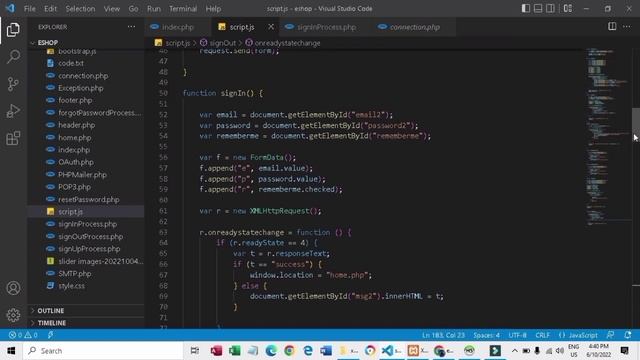Open editor More Actions ellipsis

(x=627, y=27)
